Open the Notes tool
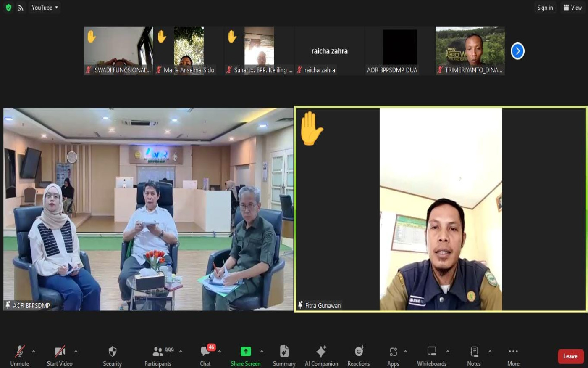588x368 pixels. point(474,355)
